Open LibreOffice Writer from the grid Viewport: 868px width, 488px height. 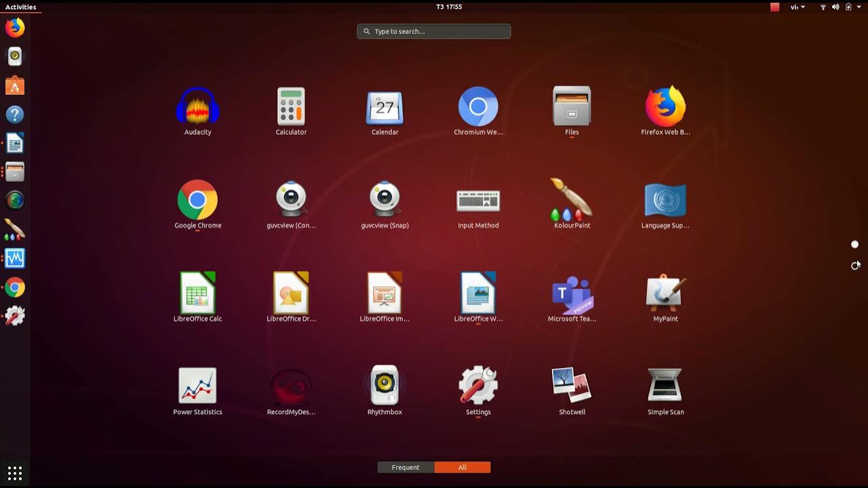pos(478,298)
